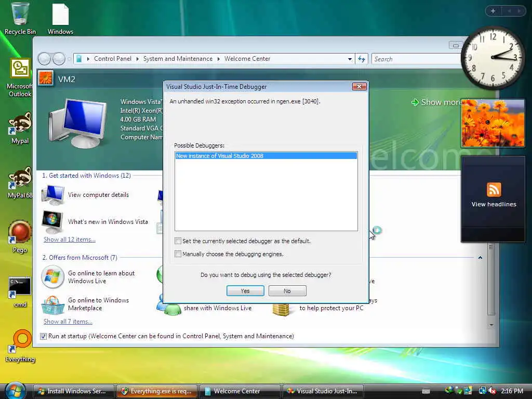Click the VM2 user picture tile

(x=46, y=79)
